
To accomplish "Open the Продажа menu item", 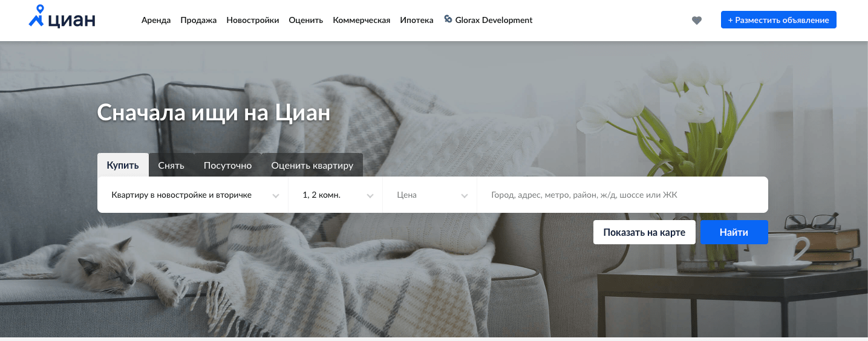I will tap(198, 20).
